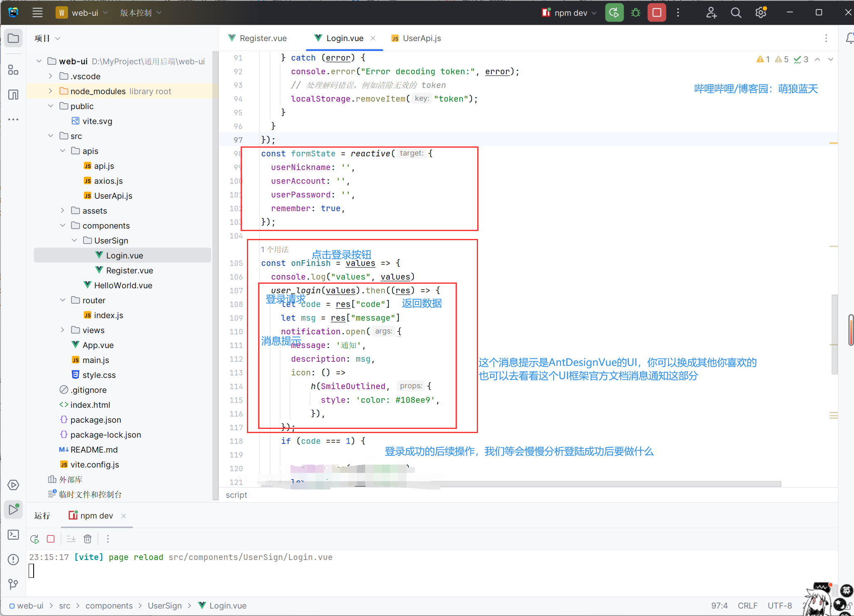Open the Git tool window

pos(13,584)
